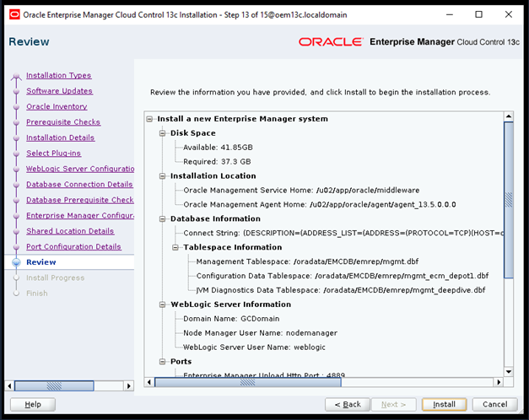Image resolution: width=529 pixels, height=420 pixels.
Task: Open Database Prerequisite Check step
Action: [80, 200]
